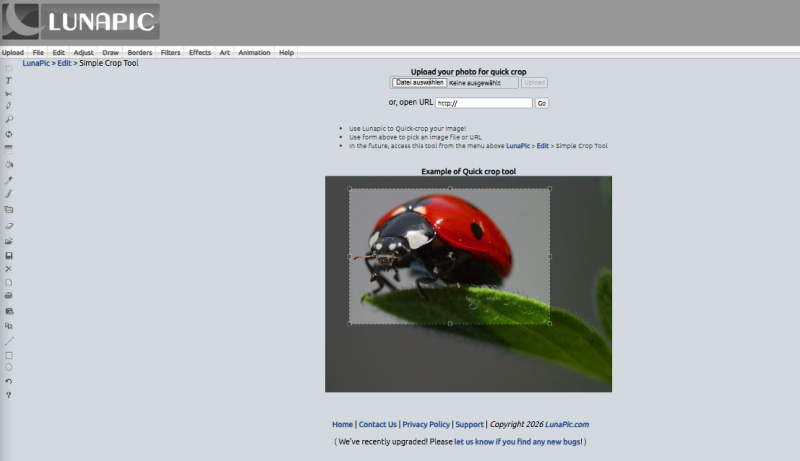Open the Help menu
800x461 pixels.
[286, 53]
